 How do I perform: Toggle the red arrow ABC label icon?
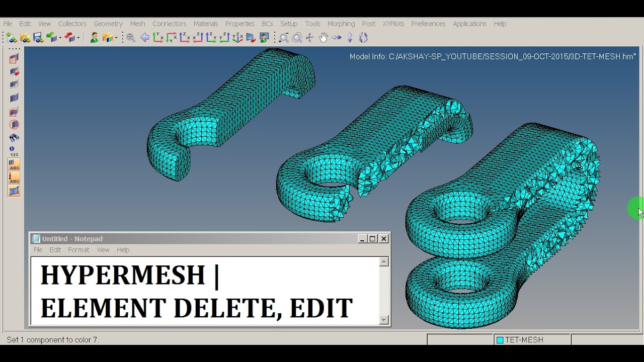point(14,177)
